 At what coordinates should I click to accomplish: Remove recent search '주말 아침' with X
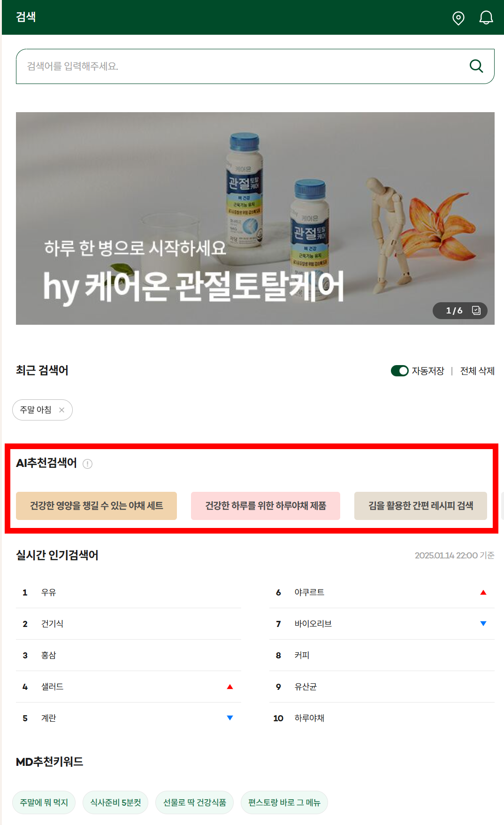[61, 410]
